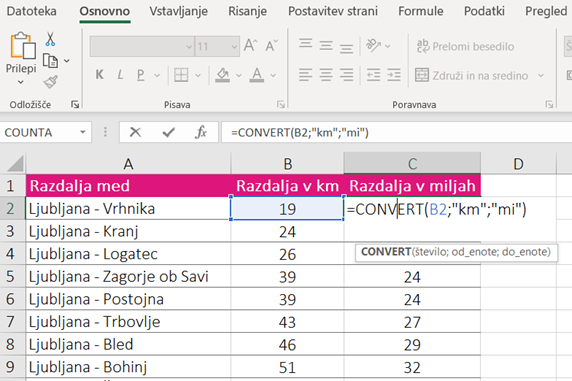Viewport: 572px width, 381px height.
Task: Apply fill color bucket
Action: point(223,75)
